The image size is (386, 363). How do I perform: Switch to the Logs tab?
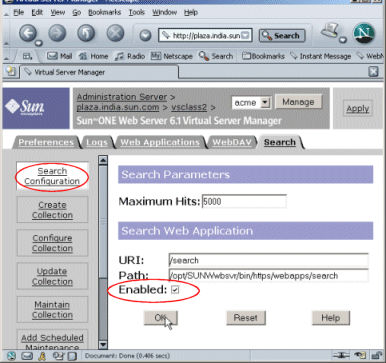[97, 142]
